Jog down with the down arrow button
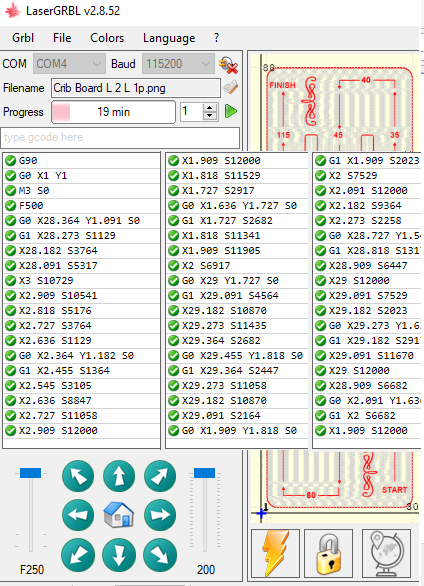424x586 pixels. coord(119,555)
